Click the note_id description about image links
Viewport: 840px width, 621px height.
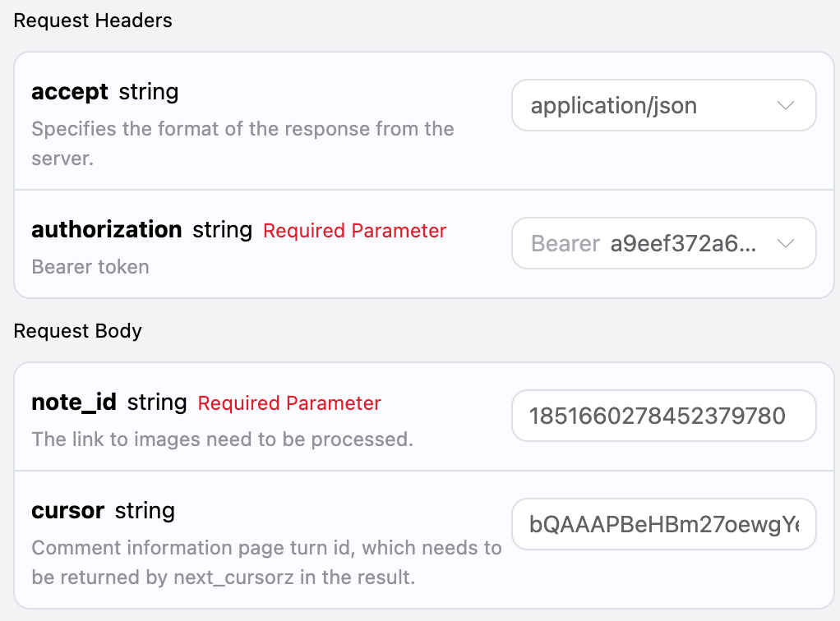pos(222,439)
